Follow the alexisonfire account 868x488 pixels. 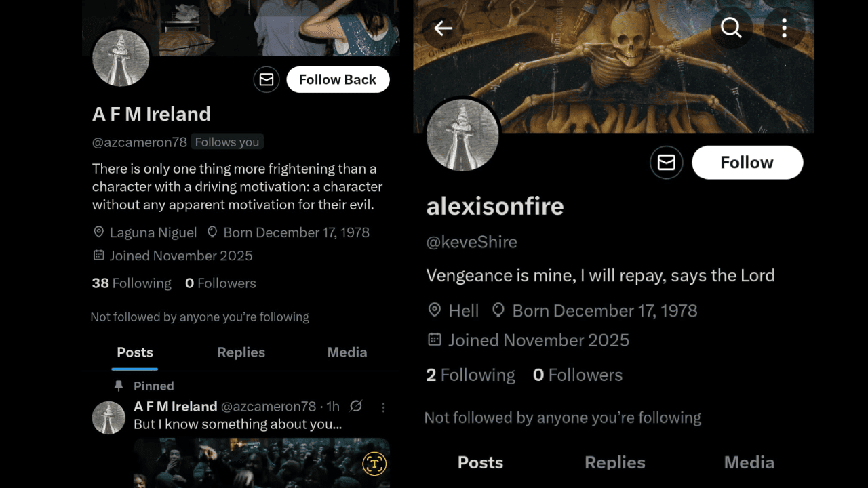(747, 163)
